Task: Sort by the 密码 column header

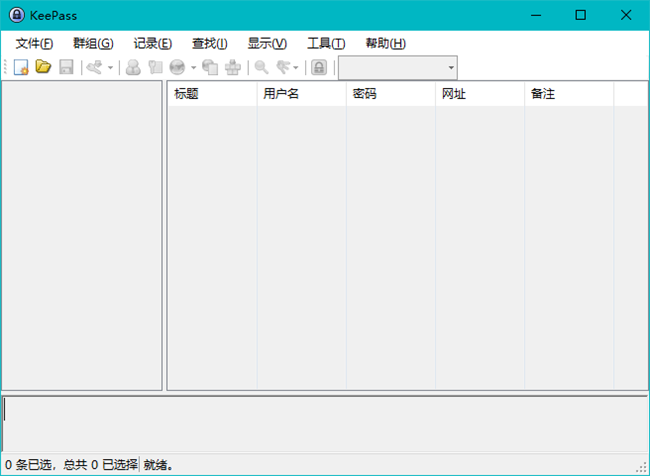Action: 391,94
